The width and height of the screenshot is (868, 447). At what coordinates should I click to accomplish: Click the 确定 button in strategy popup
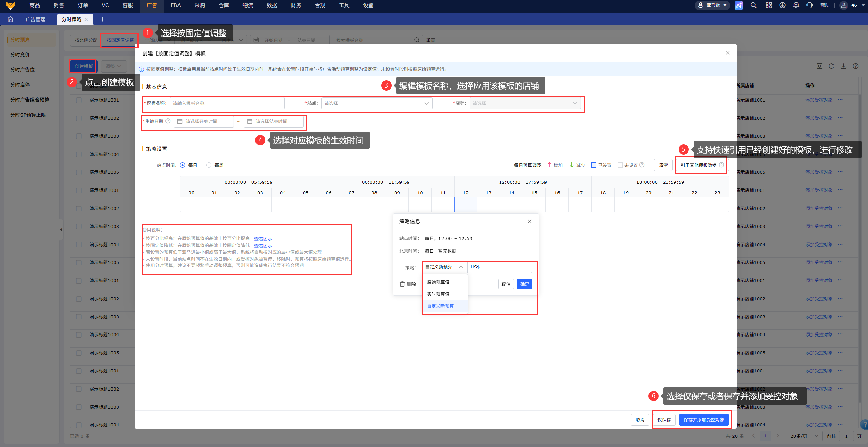525,284
